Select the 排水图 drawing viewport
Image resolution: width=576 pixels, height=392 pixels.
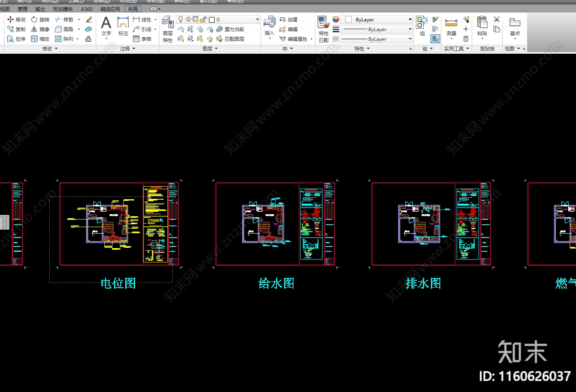point(431,223)
